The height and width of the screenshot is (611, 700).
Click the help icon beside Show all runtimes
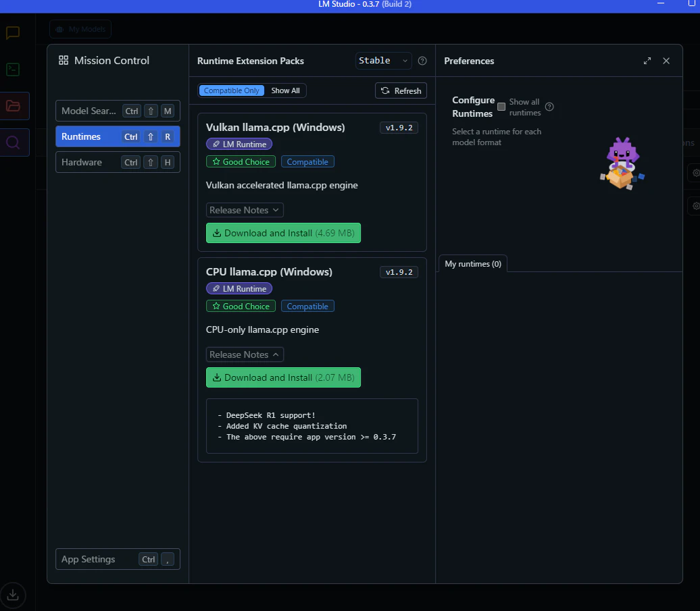click(549, 107)
